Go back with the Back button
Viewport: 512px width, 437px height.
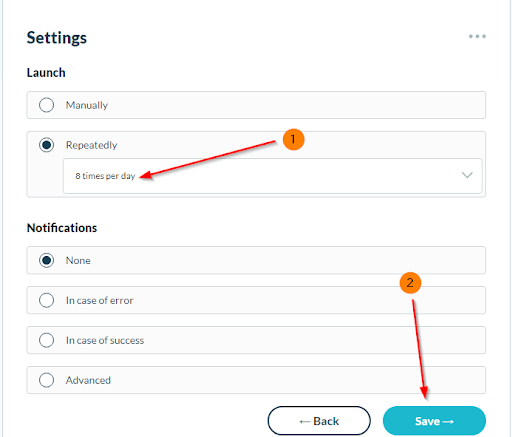pyautogui.click(x=319, y=421)
